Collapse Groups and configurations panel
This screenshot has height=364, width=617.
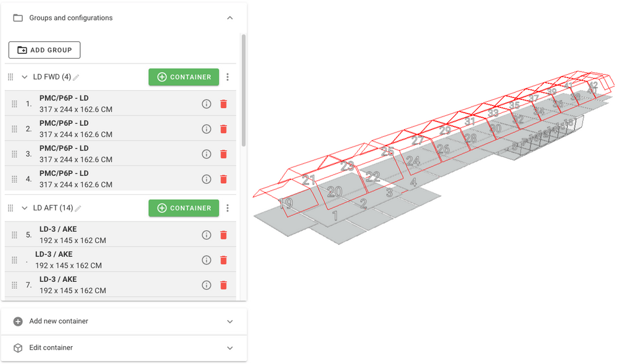[x=230, y=18]
